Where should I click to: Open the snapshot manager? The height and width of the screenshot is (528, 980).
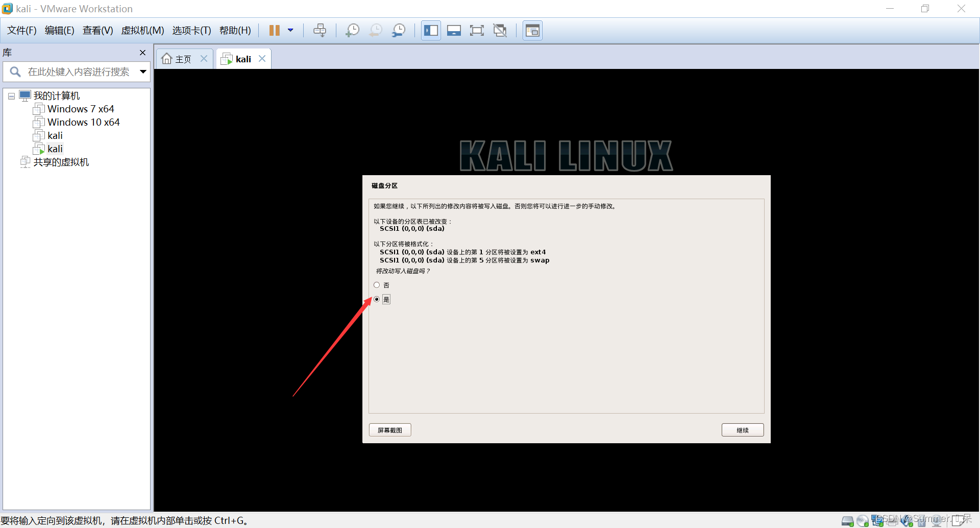[x=399, y=31]
